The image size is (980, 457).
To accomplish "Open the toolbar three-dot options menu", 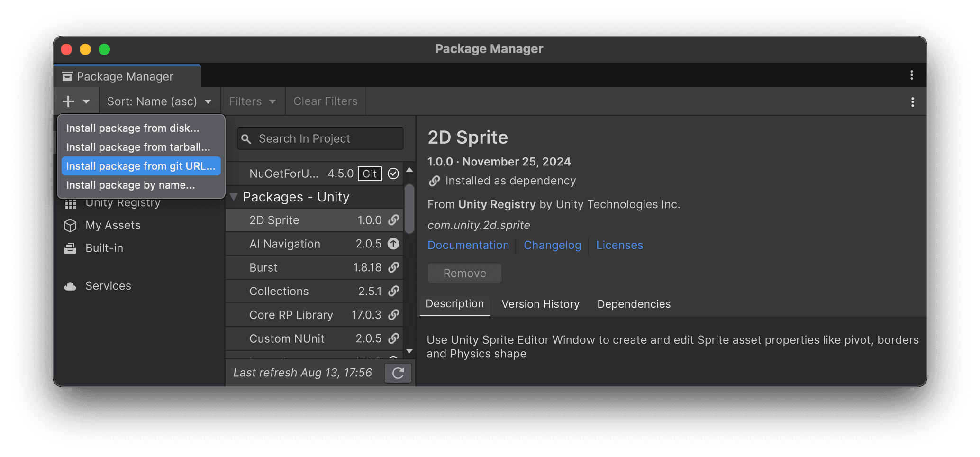I will click(x=912, y=102).
